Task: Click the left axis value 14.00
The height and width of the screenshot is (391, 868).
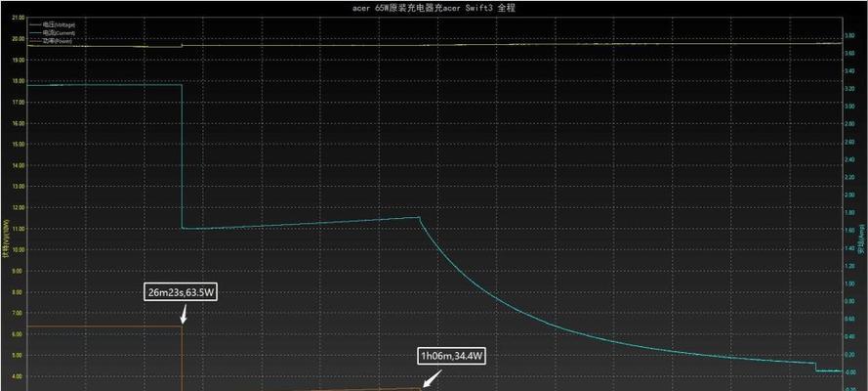Action: pyautogui.click(x=19, y=165)
